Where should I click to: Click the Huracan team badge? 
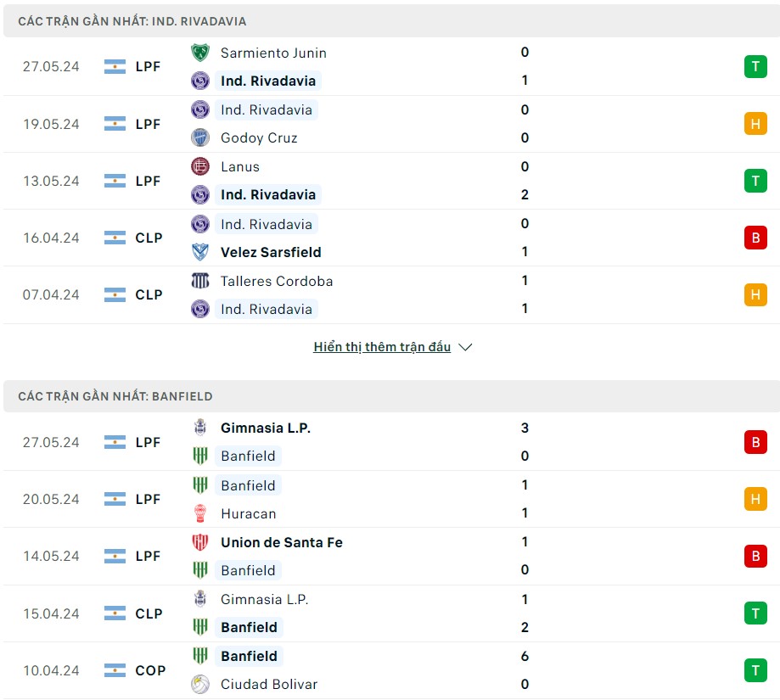199,513
